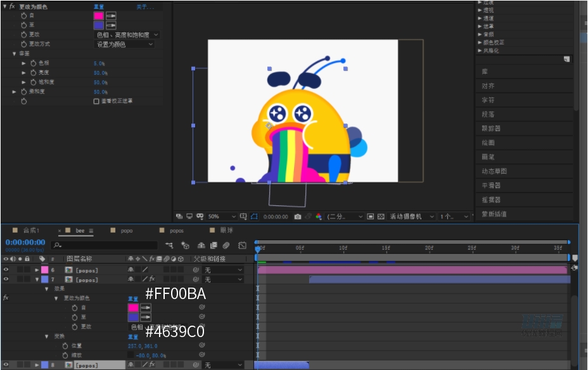Open the 摇摆器 panel on right

(x=492, y=200)
